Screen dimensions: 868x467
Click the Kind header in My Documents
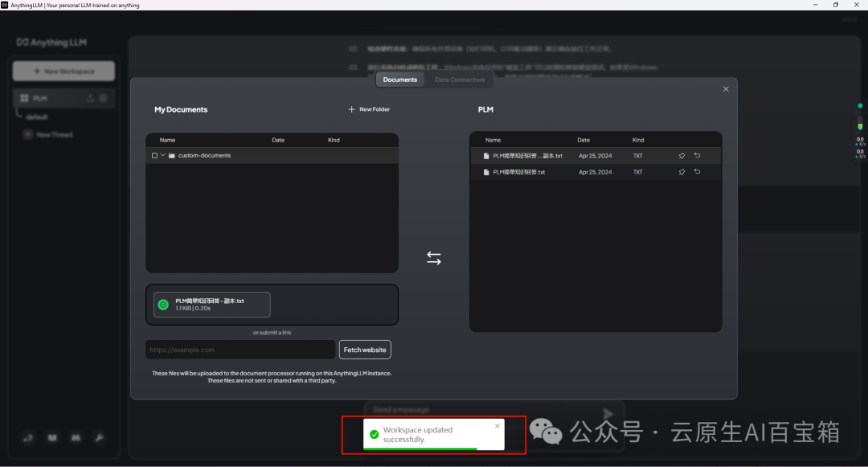coord(334,140)
